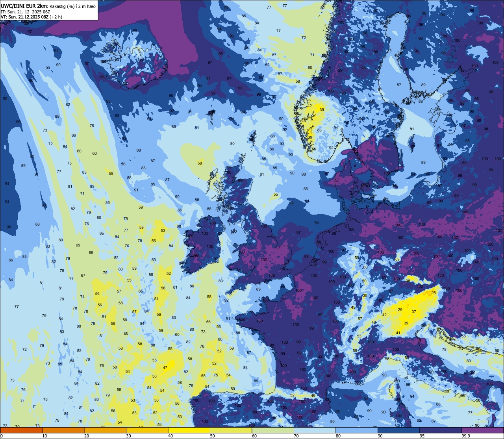The height and width of the screenshot is (439, 504).
Task: Click the 95–99.9 dark navy legend swatch
Action: pos(441,430)
